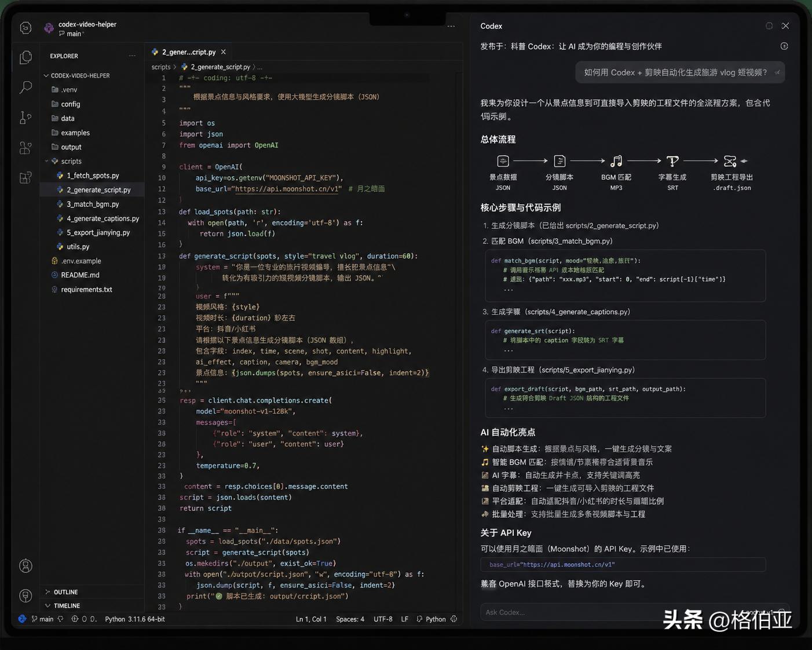Click the export_draft code block in Codex panel
Image resolution: width=812 pixels, height=650 pixels.
pyautogui.click(x=626, y=398)
